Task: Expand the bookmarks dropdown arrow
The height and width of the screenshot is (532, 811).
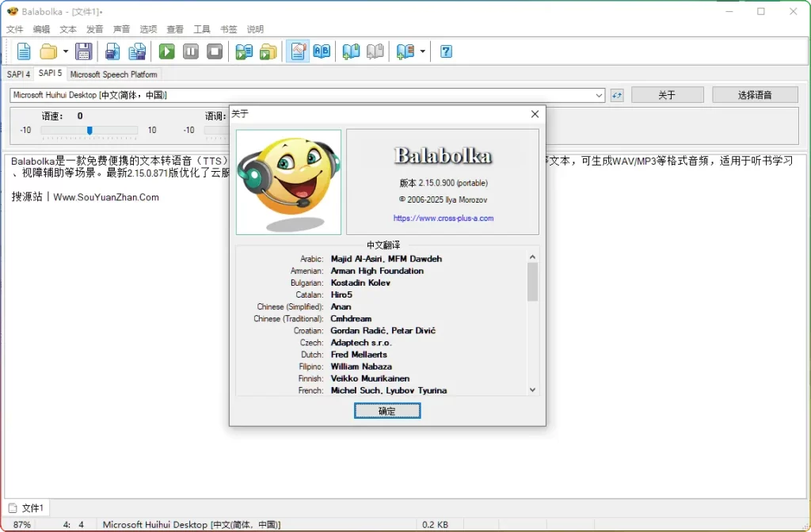Action: [423, 51]
